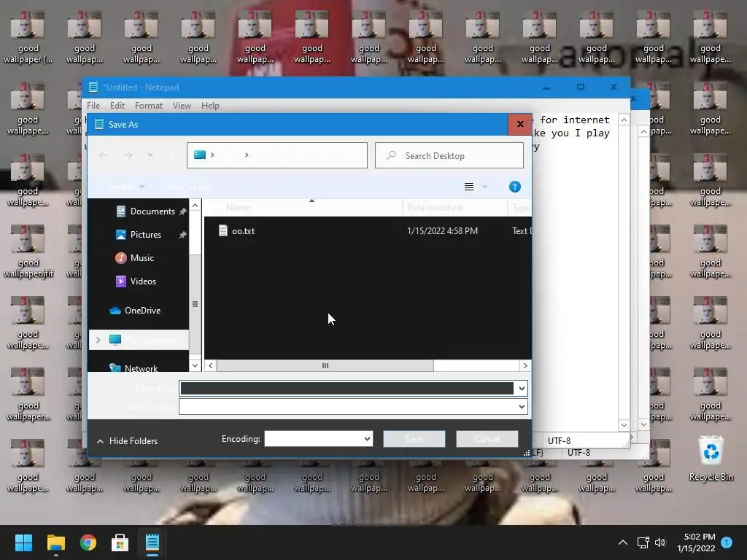The width and height of the screenshot is (747, 560).
Task: Open Google Chrome from taskbar
Action: coord(88,542)
